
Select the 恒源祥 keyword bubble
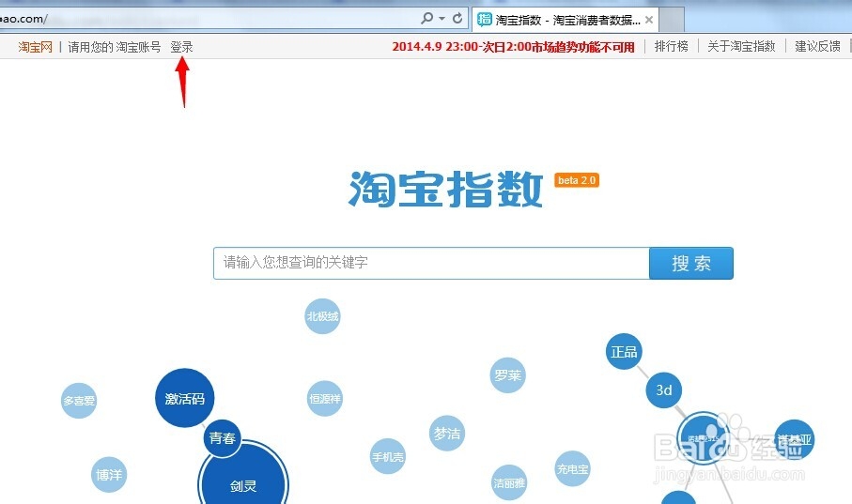(x=325, y=399)
